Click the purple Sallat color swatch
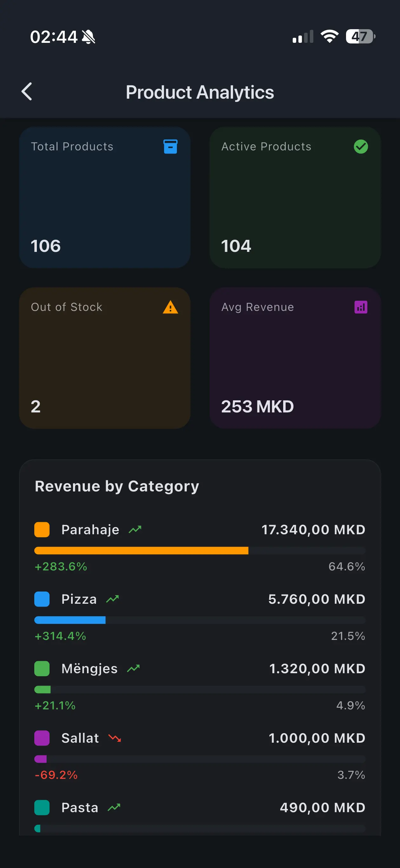400x868 pixels. tap(42, 738)
